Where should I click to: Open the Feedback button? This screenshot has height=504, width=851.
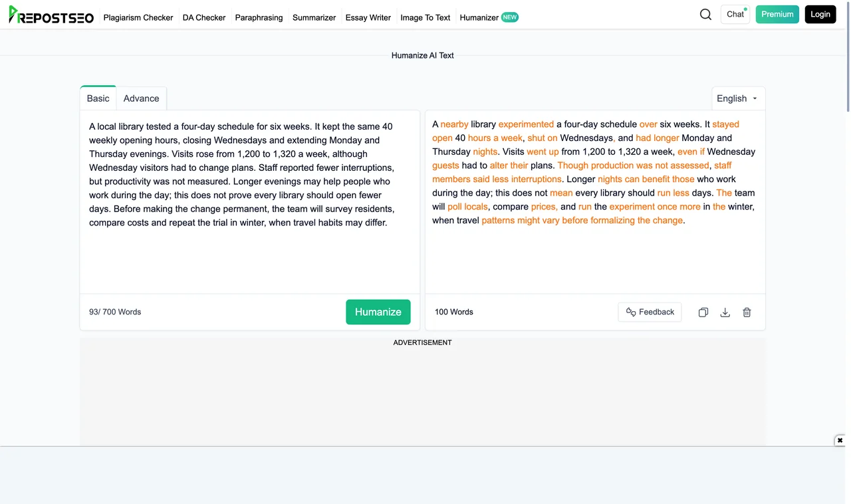(650, 312)
